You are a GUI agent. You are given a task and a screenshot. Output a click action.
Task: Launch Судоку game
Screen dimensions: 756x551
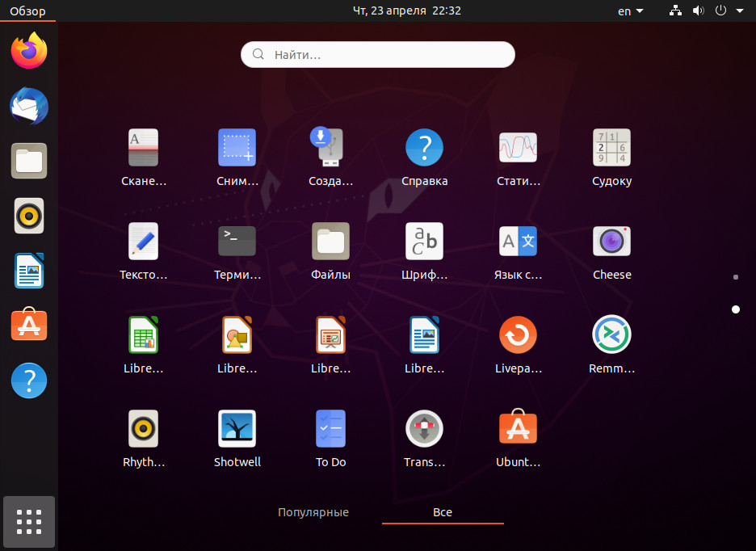(x=612, y=148)
